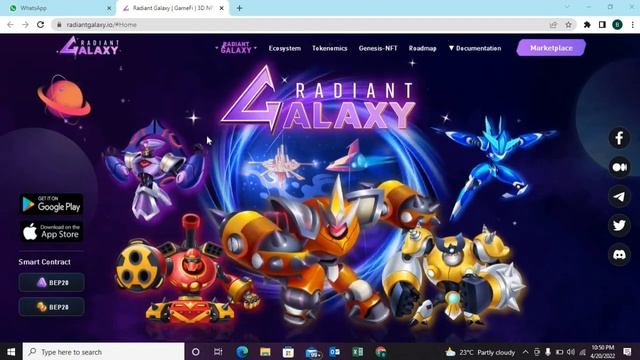Click the site lock icon in address bar

tap(59, 24)
